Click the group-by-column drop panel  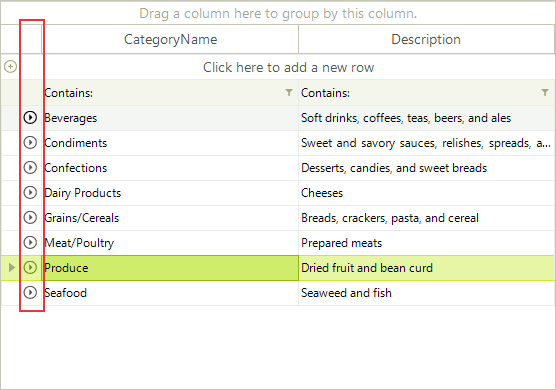(x=278, y=13)
